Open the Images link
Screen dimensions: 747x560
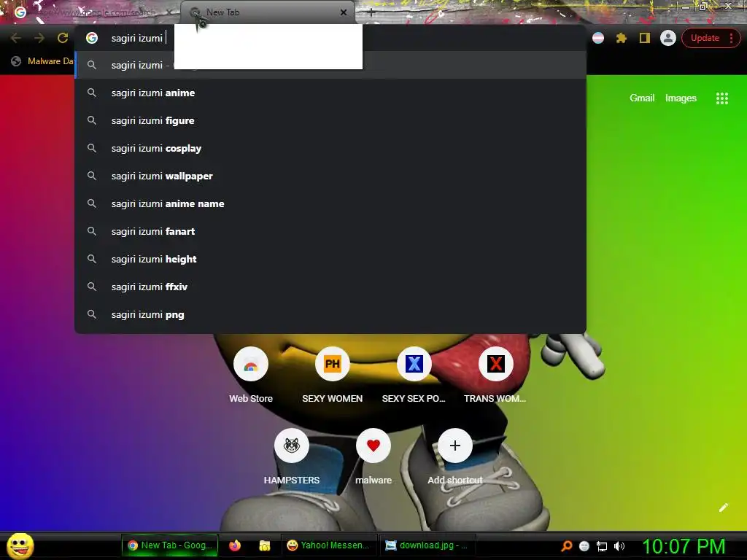coord(681,98)
